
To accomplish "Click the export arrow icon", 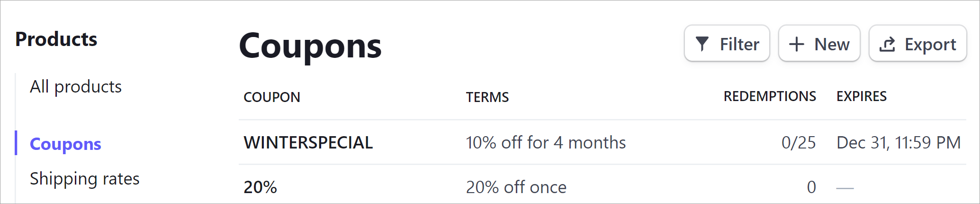I will [x=887, y=44].
